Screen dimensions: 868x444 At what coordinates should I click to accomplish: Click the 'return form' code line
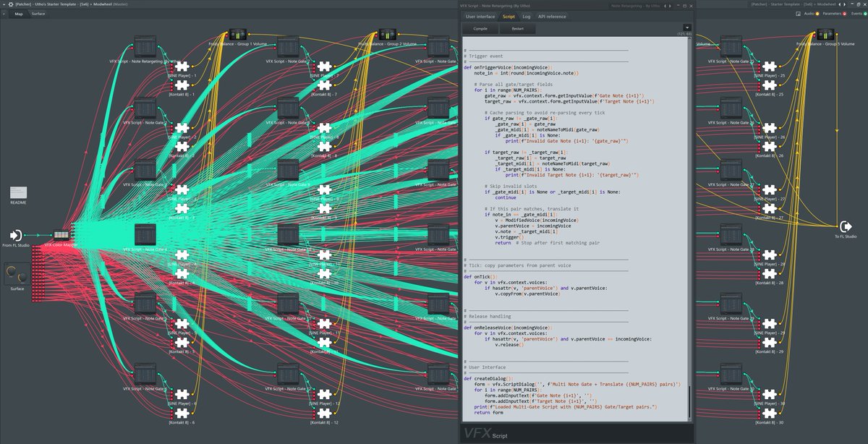488,412
